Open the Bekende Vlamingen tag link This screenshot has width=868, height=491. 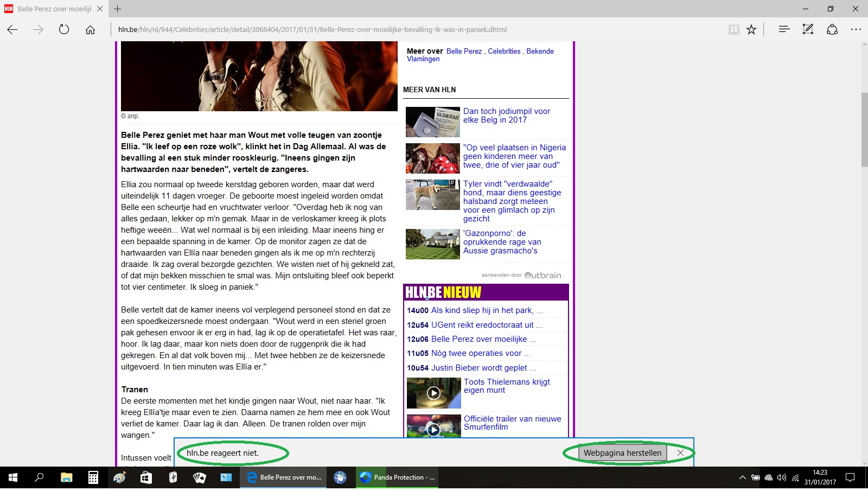point(480,55)
